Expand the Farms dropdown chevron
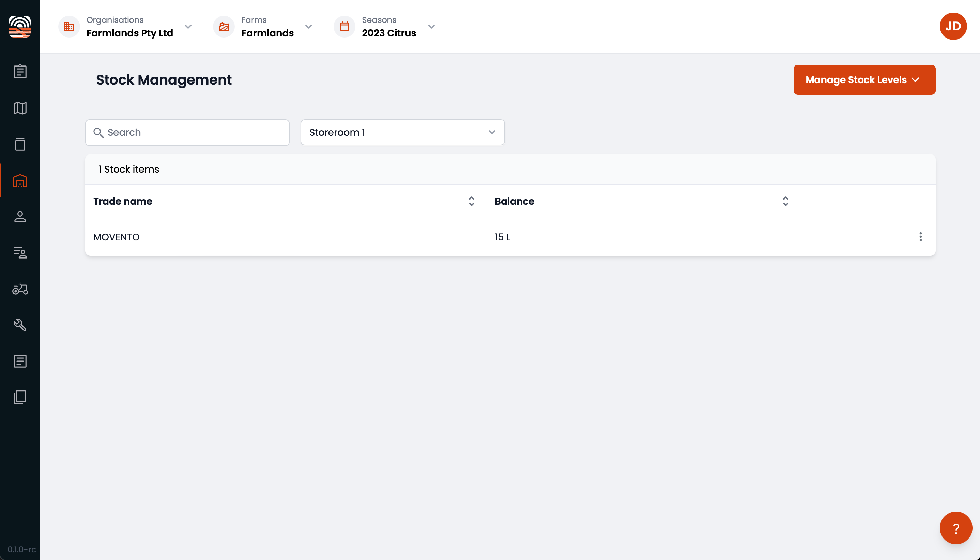The width and height of the screenshot is (980, 560). (x=308, y=27)
